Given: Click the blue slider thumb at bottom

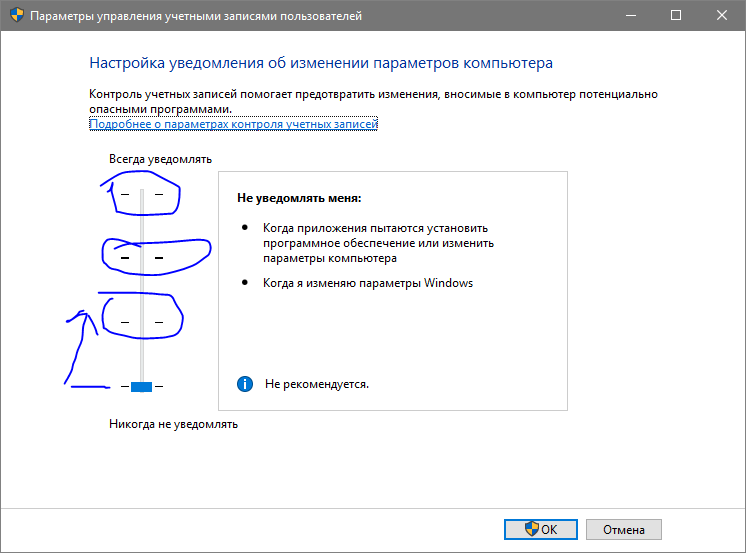Looking at the screenshot, I should point(141,386).
